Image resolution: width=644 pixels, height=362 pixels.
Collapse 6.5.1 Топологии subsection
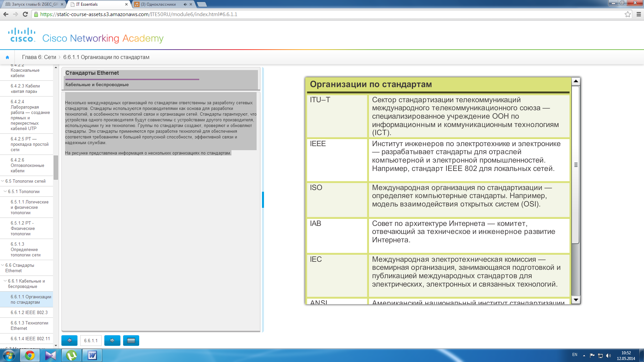5,191
